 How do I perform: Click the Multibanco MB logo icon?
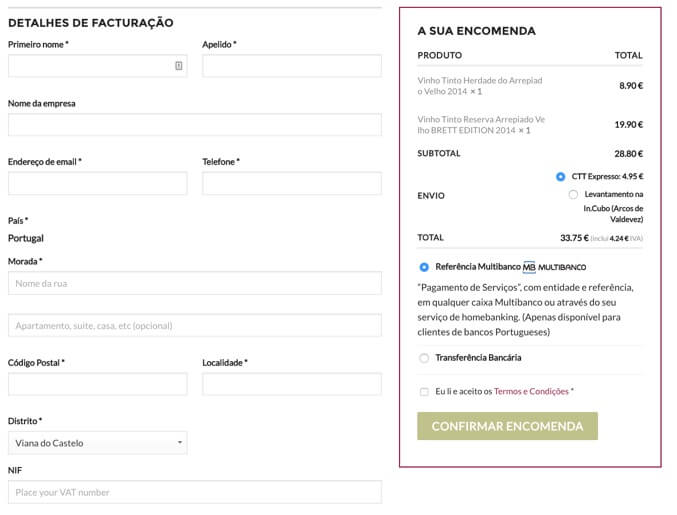click(x=529, y=267)
